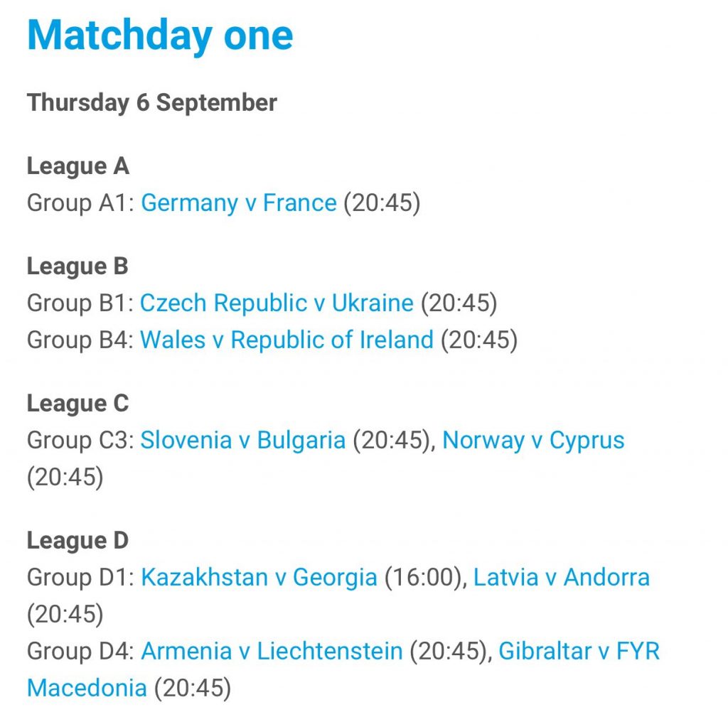The image size is (728, 722).
Task: Open the Czech Republic v Ukraine link
Action: coord(277,303)
